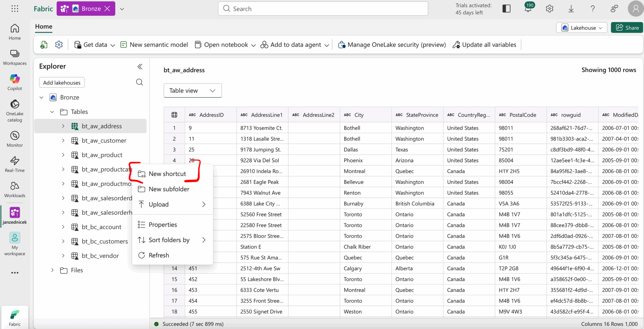Click the Add lakehouses button

[62, 83]
